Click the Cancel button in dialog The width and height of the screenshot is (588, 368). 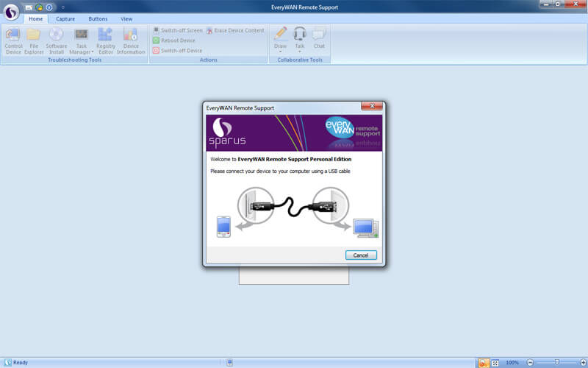tap(361, 255)
